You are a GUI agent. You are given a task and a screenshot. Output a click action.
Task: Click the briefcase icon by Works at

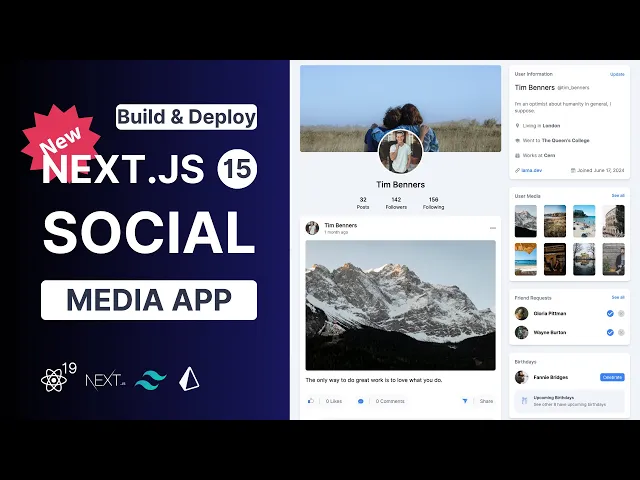click(x=518, y=156)
